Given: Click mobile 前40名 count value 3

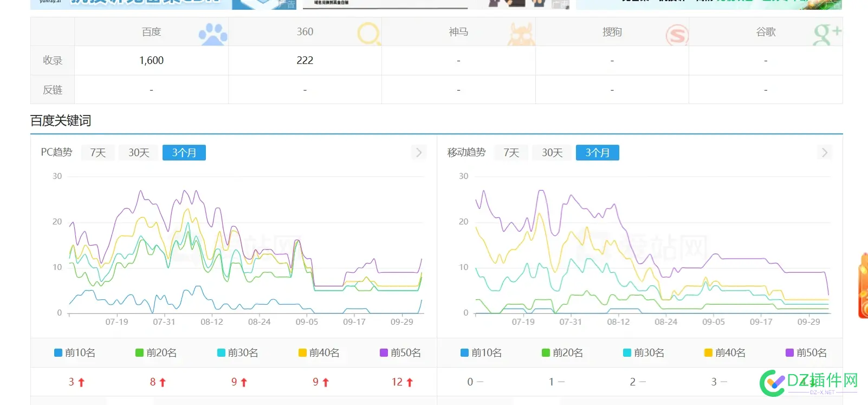Looking at the screenshot, I should [714, 382].
